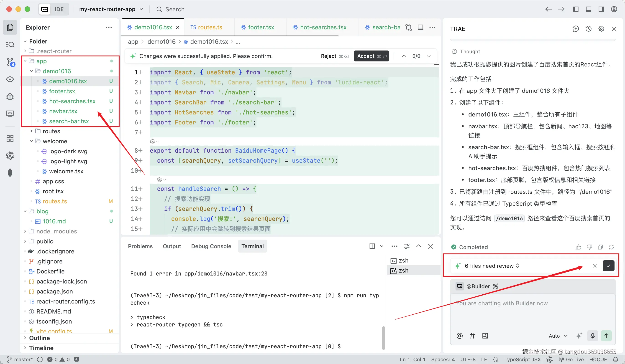
Task: Open the Auto model dropdown
Action: click(x=558, y=336)
